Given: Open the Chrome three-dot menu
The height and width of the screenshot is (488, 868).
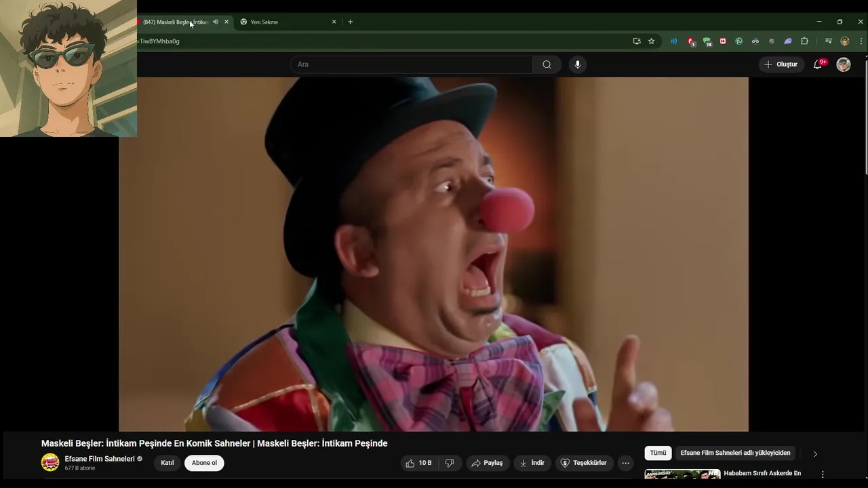Looking at the screenshot, I should (x=861, y=41).
